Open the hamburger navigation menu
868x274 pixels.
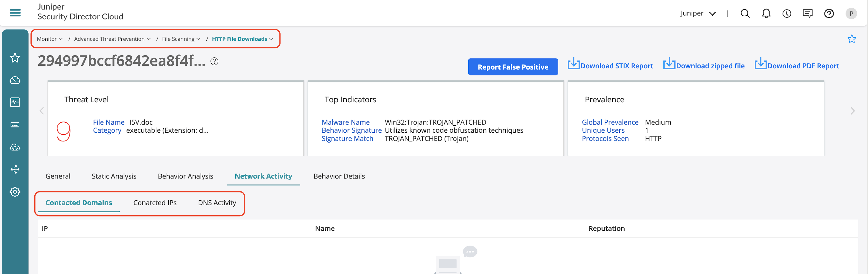(15, 13)
